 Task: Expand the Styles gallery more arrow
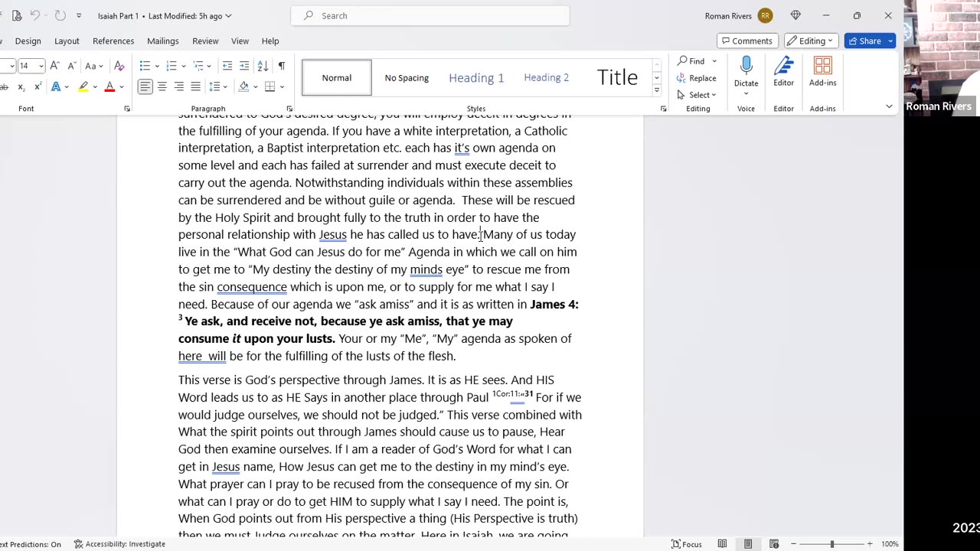[656, 90]
